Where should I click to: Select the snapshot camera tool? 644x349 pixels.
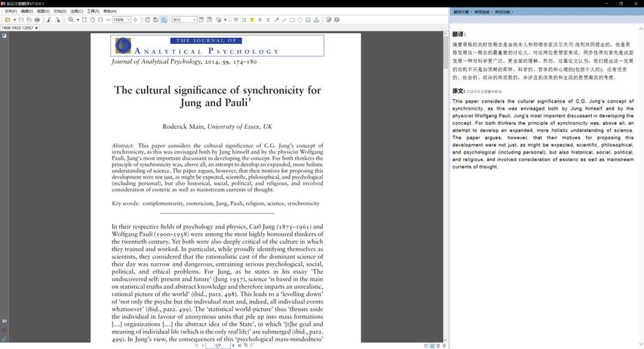[x=156, y=20]
